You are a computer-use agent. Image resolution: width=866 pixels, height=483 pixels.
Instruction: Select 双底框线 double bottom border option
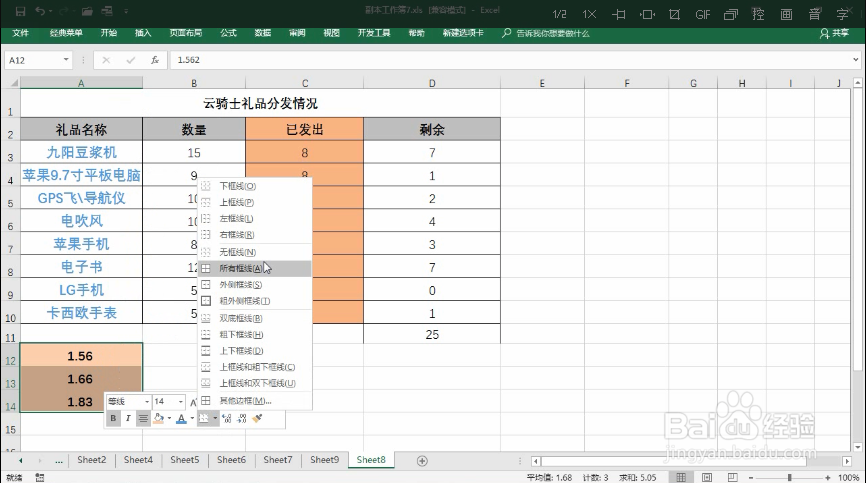tap(255, 319)
